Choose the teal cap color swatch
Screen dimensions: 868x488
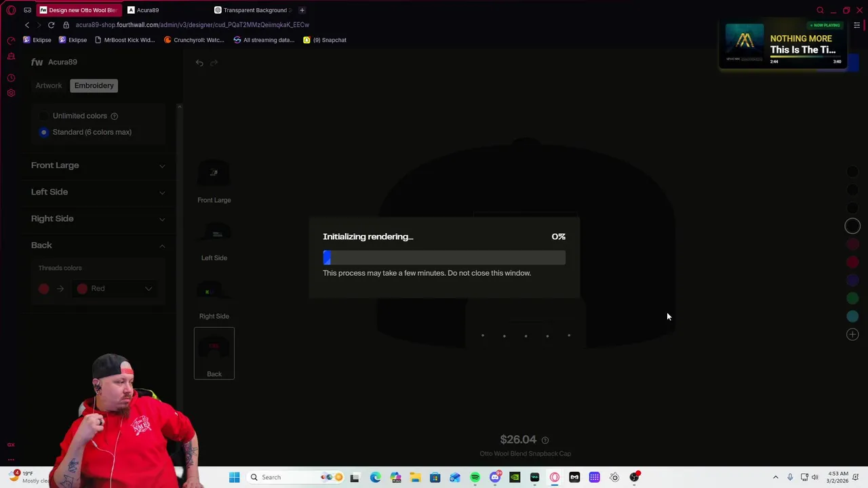point(852,317)
